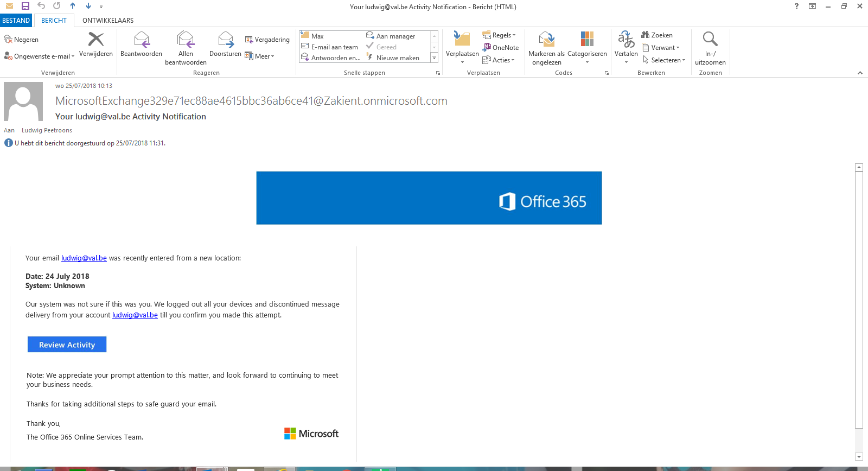Reply with a meeting using Vergadering
The height and width of the screenshot is (471, 868).
(x=267, y=40)
